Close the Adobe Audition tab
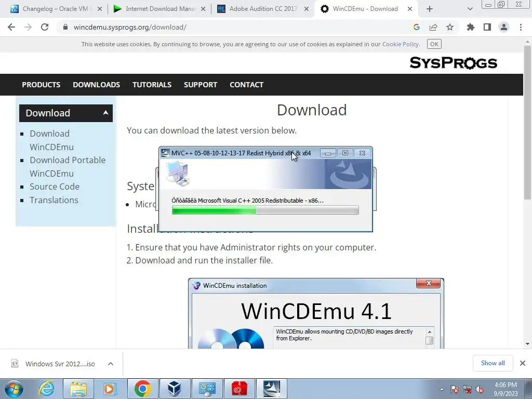The image size is (532, 399). [x=307, y=9]
